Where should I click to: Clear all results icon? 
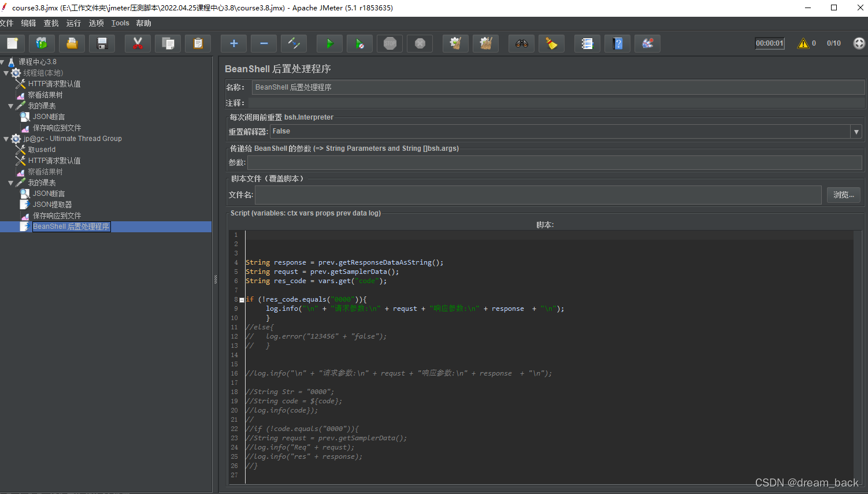(x=485, y=43)
